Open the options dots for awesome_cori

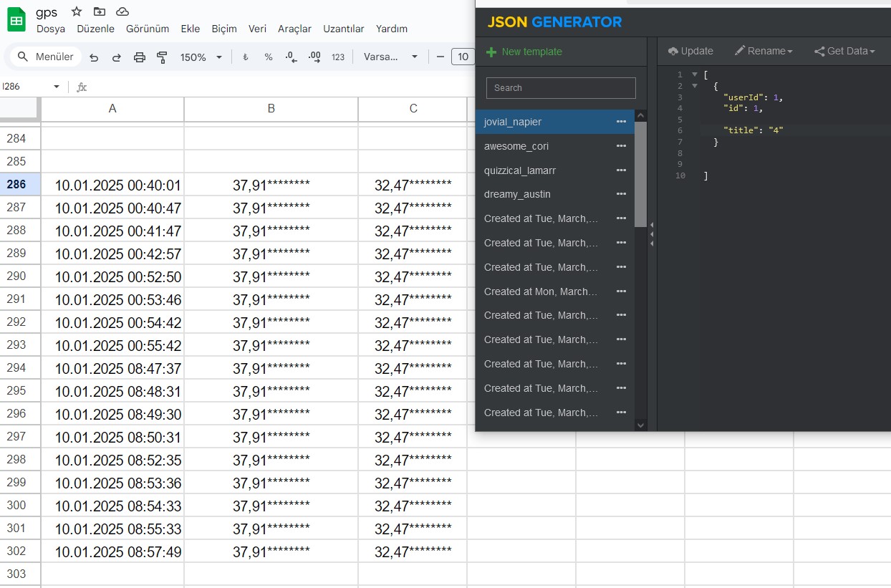pyautogui.click(x=621, y=146)
